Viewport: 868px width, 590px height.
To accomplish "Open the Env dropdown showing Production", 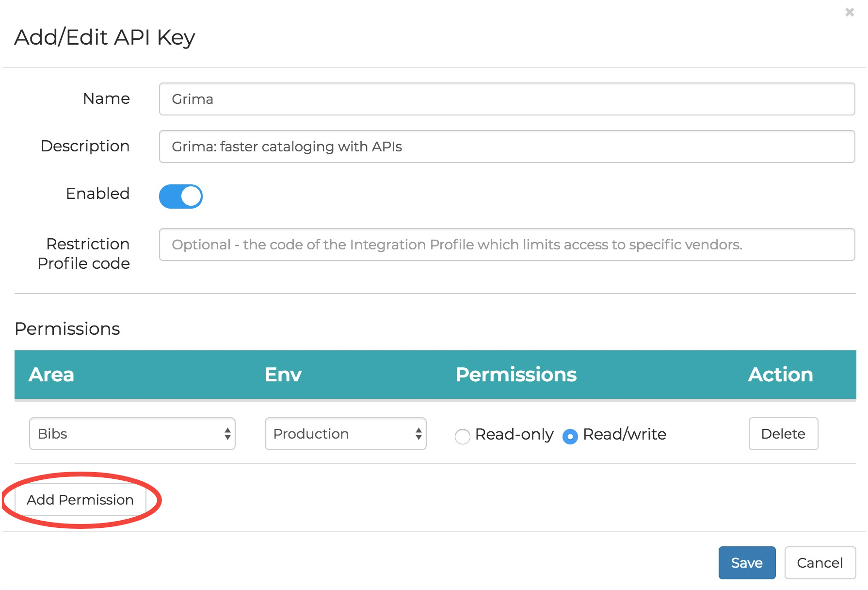I will click(x=345, y=434).
